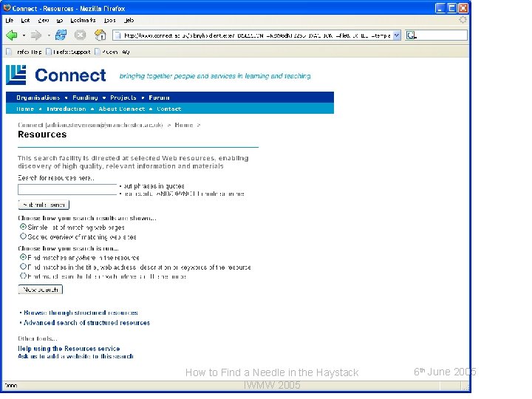Open the Bookmarks menu
This screenshot has height=399, width=532.
pos(83,21)
